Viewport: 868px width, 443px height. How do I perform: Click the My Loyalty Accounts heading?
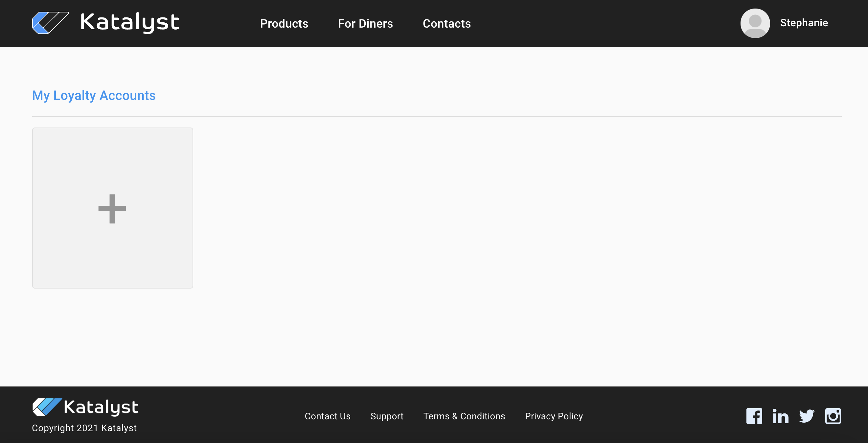click(94, 95)
